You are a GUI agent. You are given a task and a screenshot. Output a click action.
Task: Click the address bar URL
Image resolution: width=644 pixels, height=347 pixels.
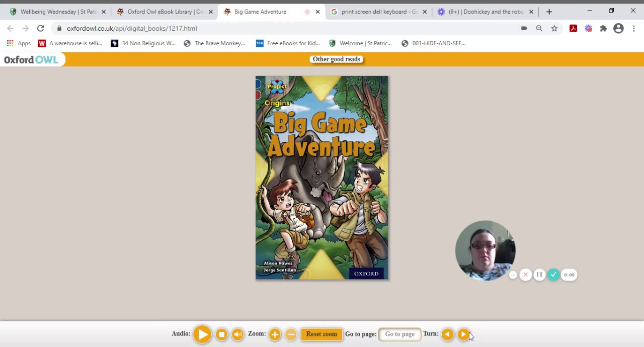(x=132, y=29)
